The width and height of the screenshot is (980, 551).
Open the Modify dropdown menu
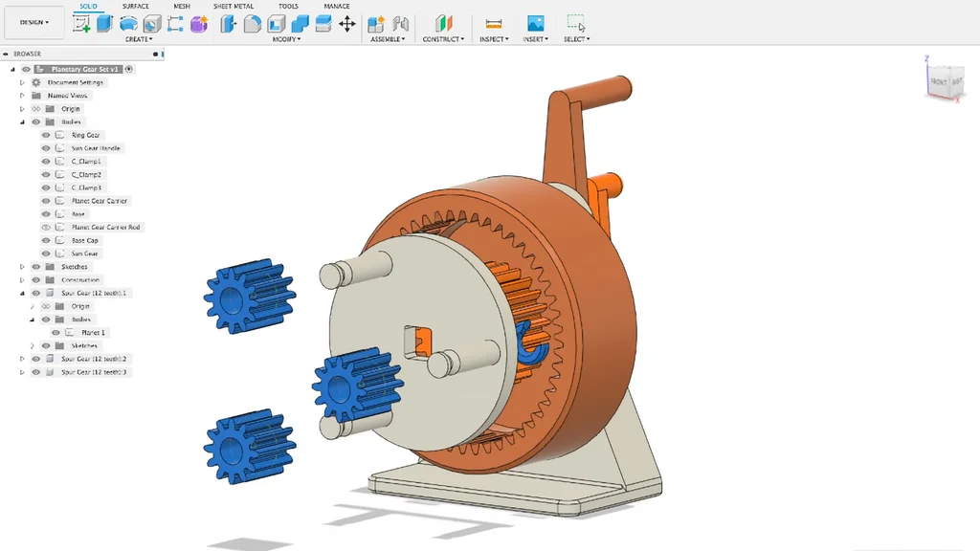tap(286, 39)
